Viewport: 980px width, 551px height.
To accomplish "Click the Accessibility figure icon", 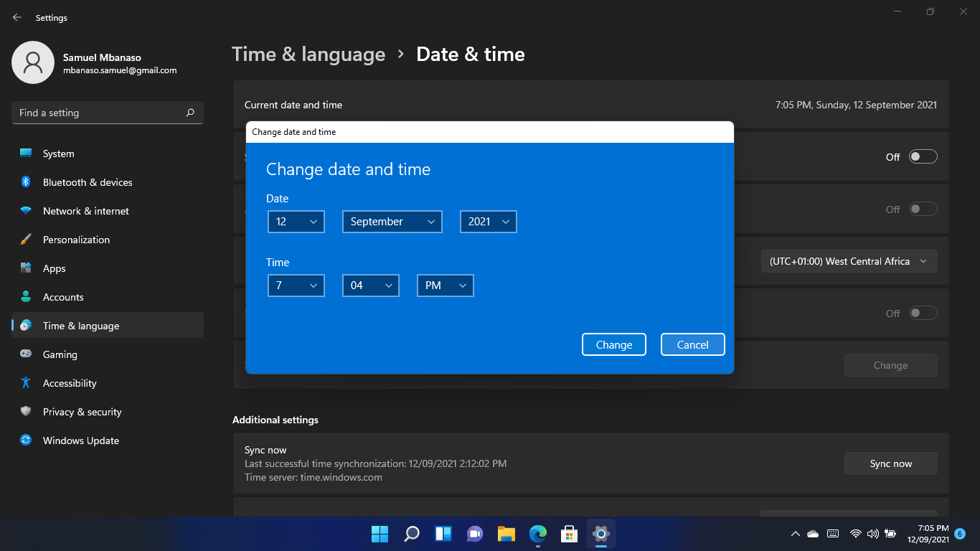I will coord(26,383).
